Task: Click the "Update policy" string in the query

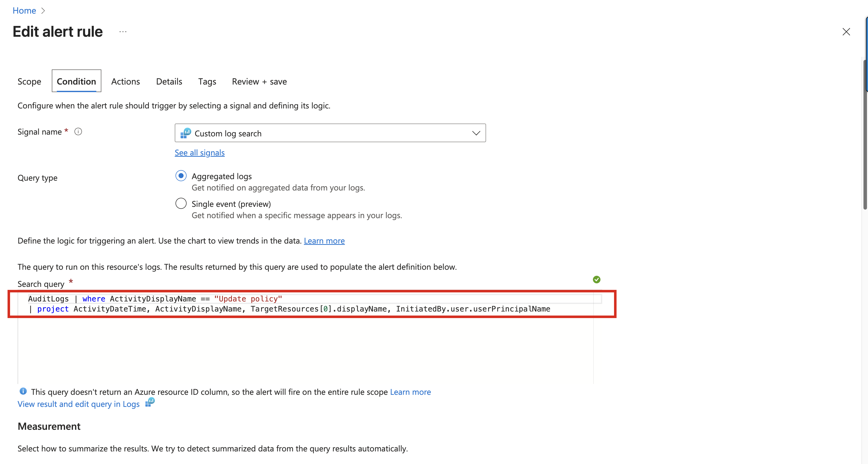Action: [x=248, y=299]
